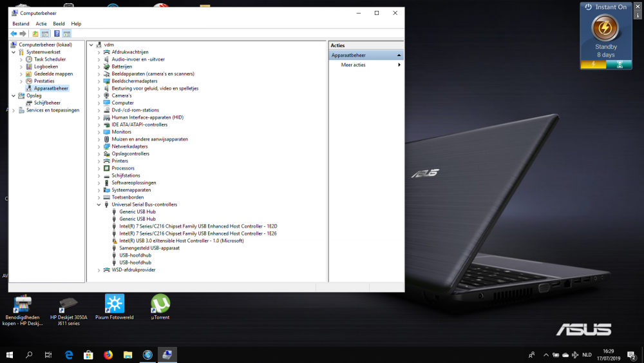644x363 pixels.
Task: Toggle the console tree pane toolbar button
Action: coord(45,34)
